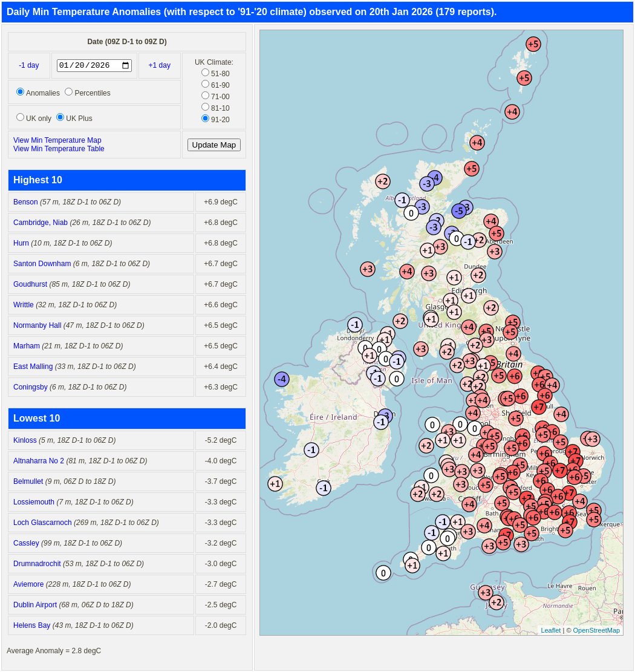Go back with the -1 day link

(28, 65)
